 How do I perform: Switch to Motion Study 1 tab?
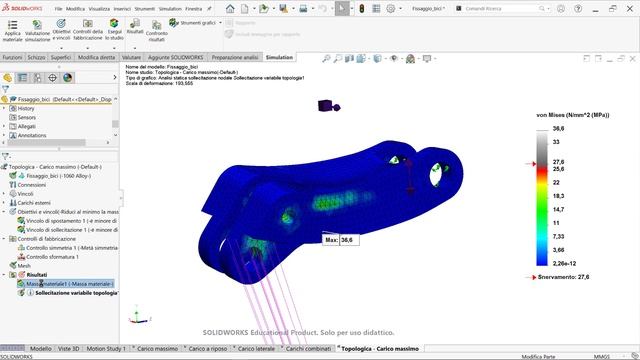coord(106,349)
